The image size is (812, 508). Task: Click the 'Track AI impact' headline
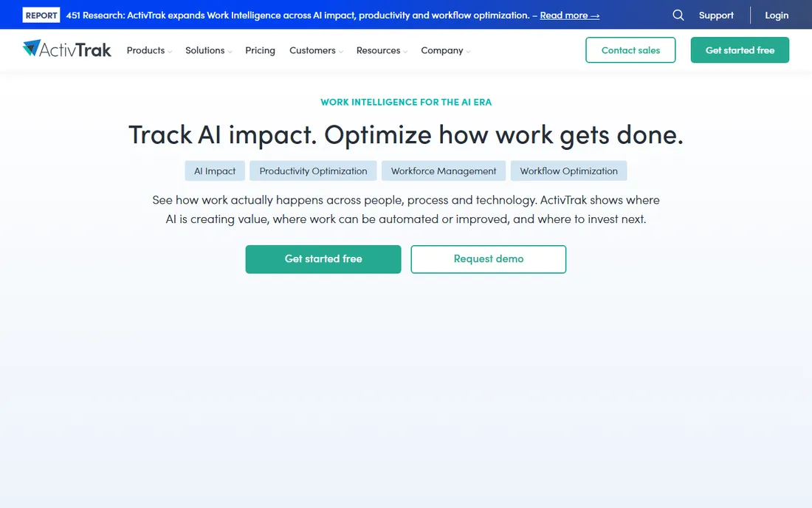click(406, 134)
